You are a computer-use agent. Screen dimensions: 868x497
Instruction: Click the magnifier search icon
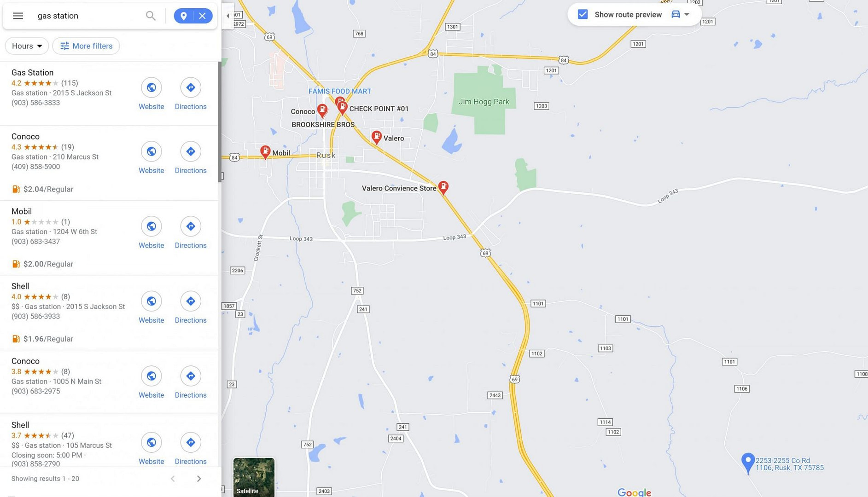151,16
